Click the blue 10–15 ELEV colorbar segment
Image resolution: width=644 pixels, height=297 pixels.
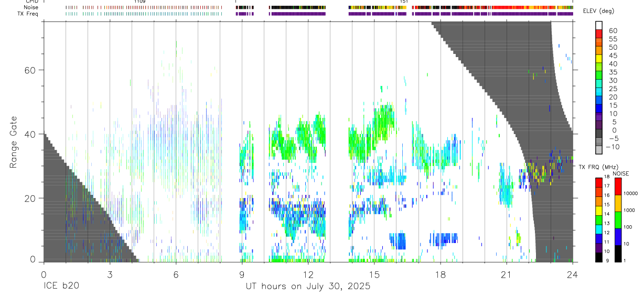pyautogui.click(x=599, y=109)
